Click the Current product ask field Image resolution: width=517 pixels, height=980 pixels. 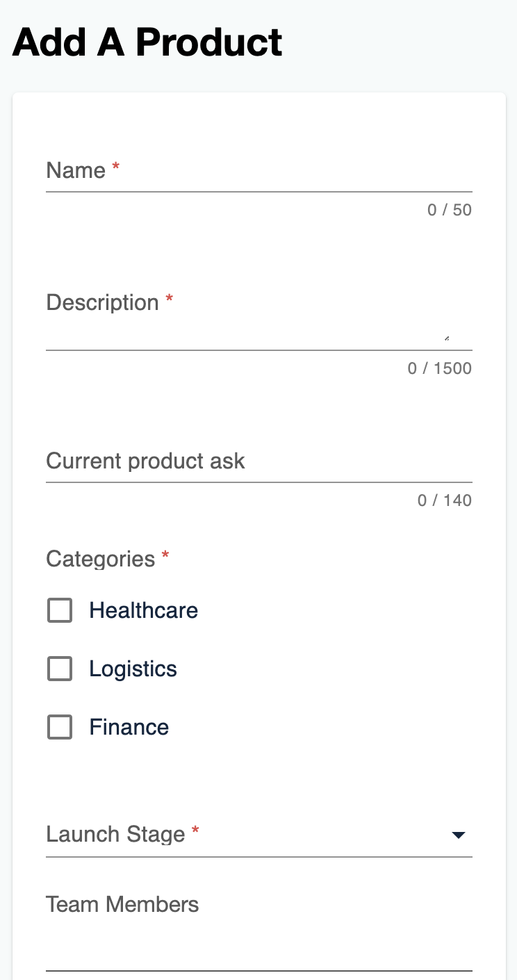[258, 463]
